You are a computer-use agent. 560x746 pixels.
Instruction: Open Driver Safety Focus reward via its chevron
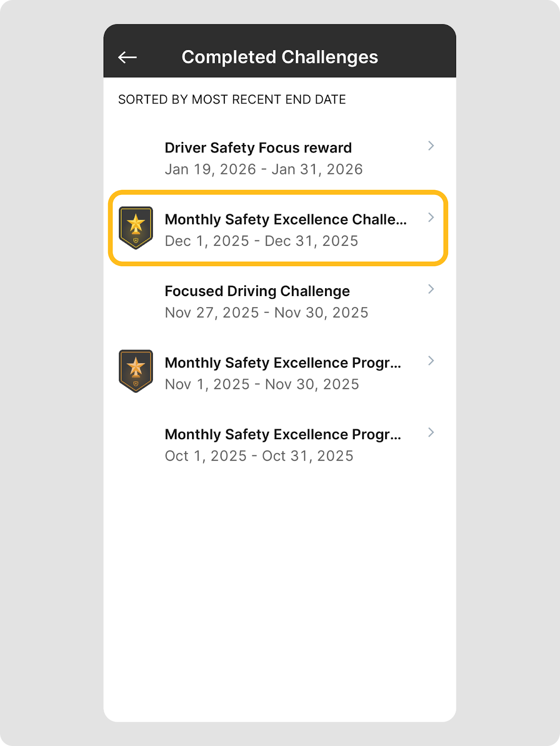point(431,146)
